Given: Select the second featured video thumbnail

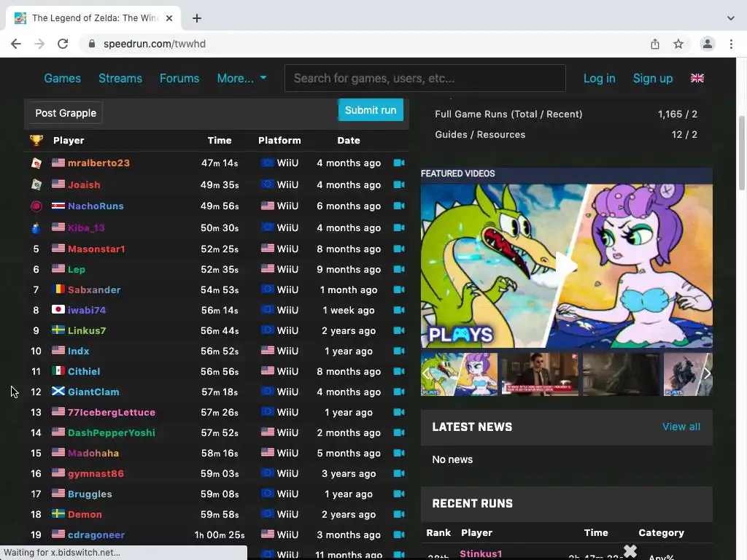Looking at the screenshot, I should (x=540, y=374).
